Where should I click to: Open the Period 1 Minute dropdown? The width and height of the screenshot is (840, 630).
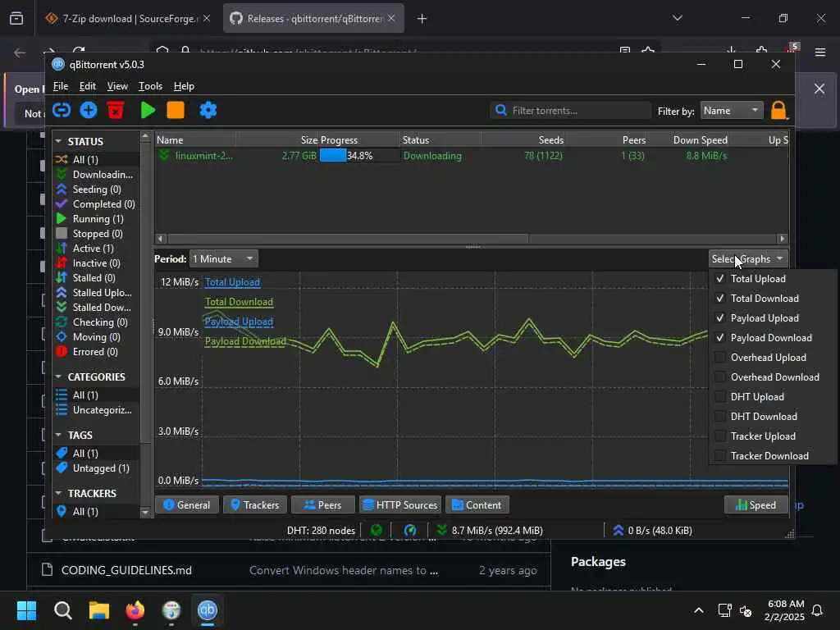pyautogui.click(x=223, y=258)
